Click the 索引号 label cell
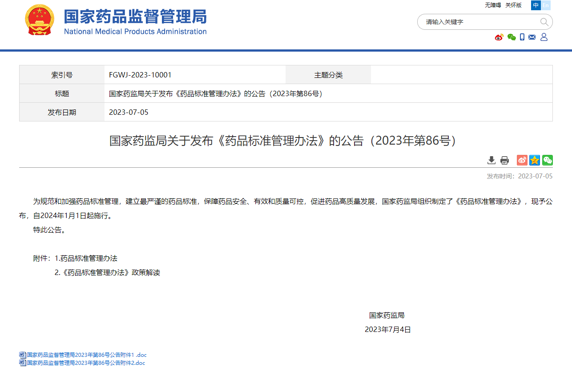The image size is (572, 392). (x=62, y=75)
